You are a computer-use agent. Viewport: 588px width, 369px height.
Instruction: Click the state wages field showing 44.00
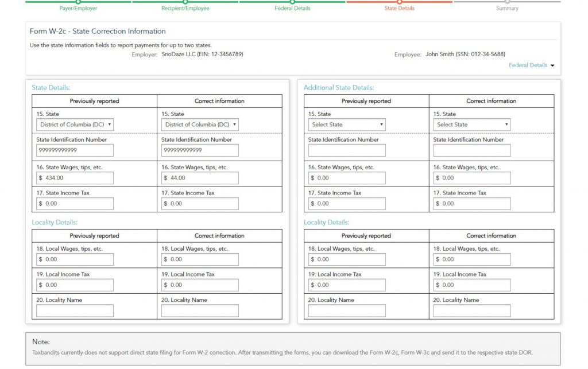(x=200, y=178)
